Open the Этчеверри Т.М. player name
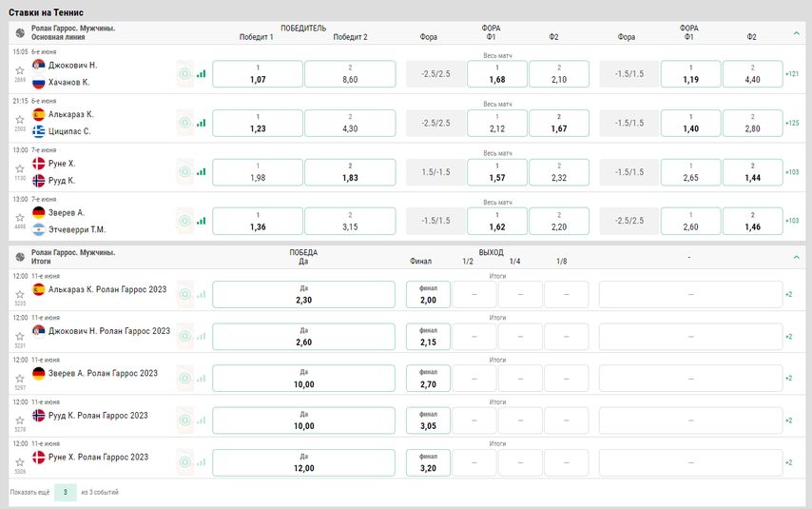 pos(77,229)
